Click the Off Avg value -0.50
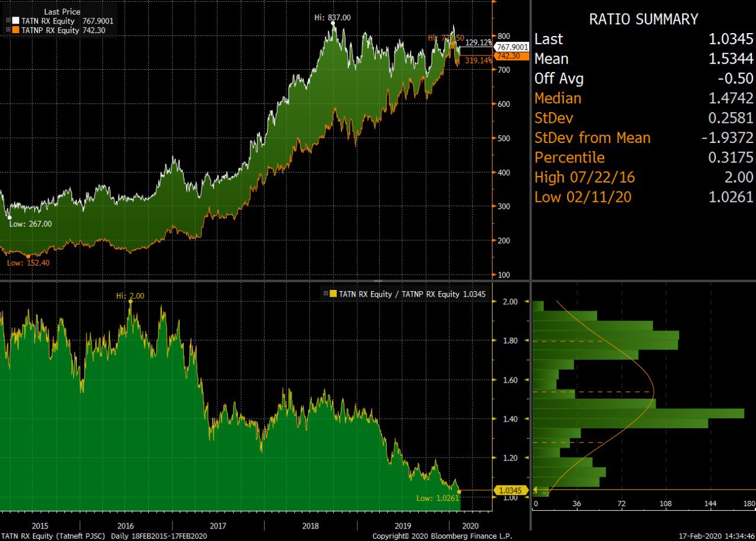This screenshot has width=756, height=541. tap(736, 79)
